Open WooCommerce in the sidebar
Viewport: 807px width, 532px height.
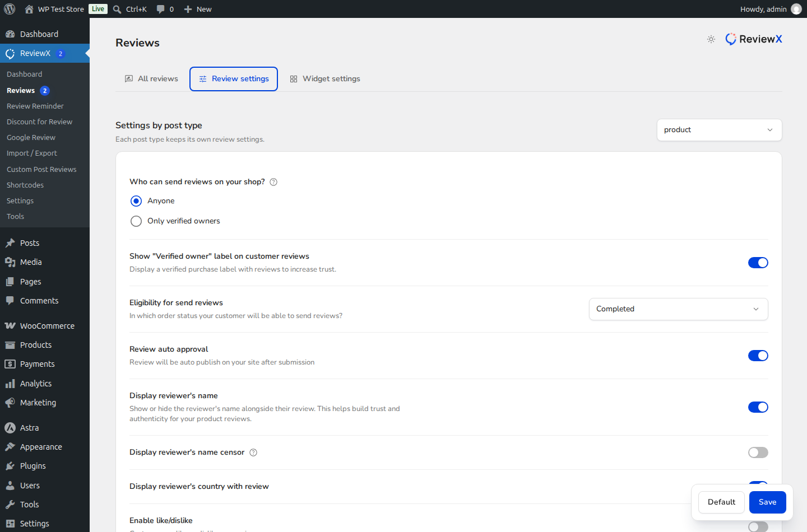45,326
